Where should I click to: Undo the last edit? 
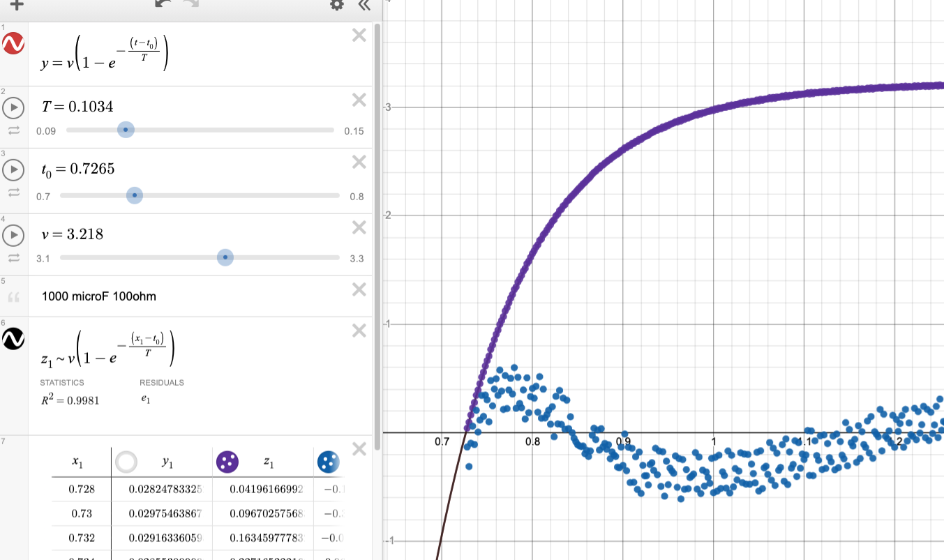coord(163,4)
